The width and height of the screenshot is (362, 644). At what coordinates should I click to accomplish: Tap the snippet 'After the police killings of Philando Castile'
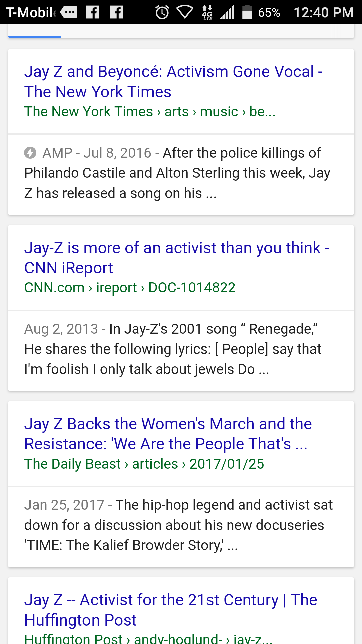178,173
